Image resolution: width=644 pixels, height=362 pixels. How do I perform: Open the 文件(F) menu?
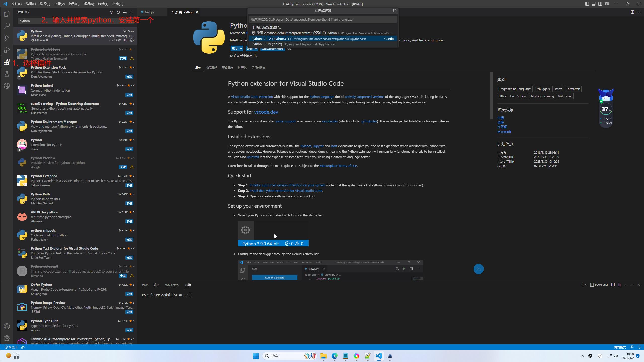click(17, 4)
